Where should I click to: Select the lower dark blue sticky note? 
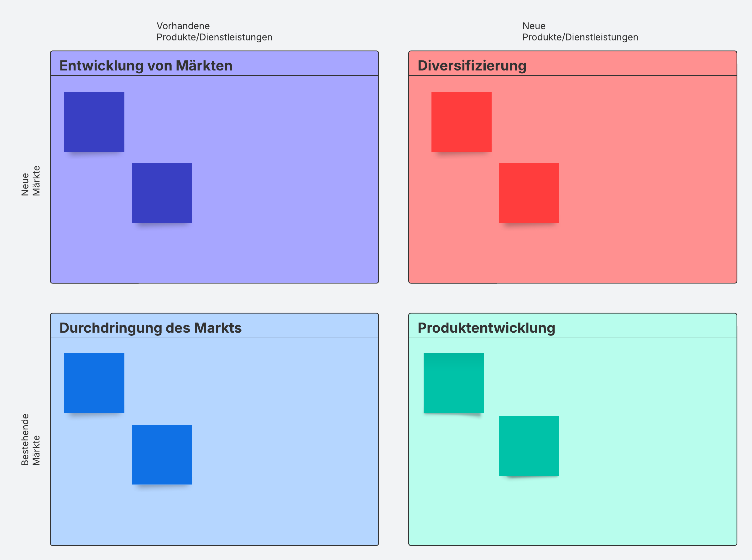tap(162, 193)
